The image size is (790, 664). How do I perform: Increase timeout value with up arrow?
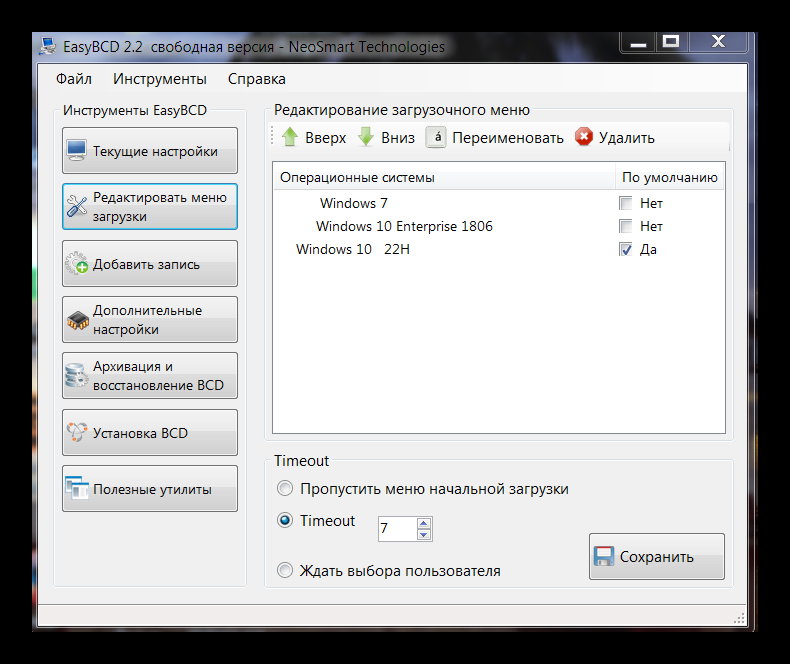(424, 523)
